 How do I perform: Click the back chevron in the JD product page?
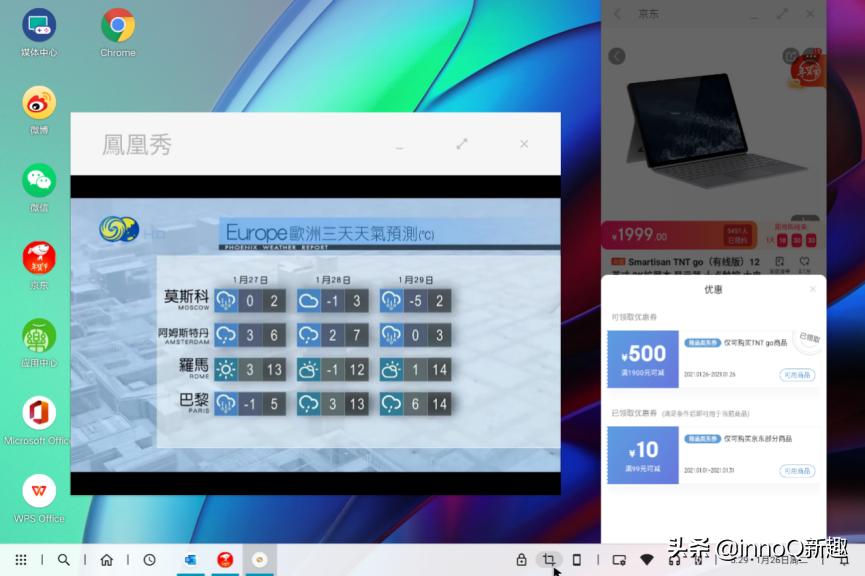(616, 56)
